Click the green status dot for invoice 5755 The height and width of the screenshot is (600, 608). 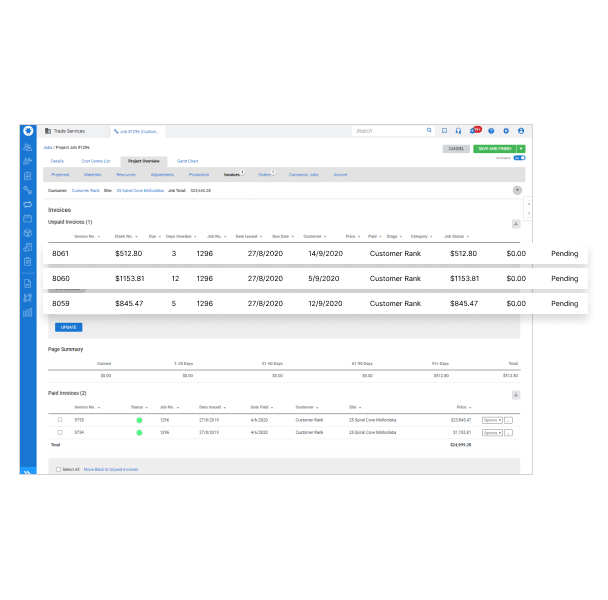139,420
